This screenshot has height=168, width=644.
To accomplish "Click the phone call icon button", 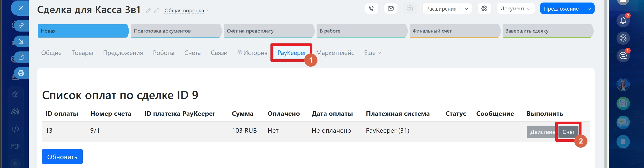I will pyautogui.click(x=372, y=9).
